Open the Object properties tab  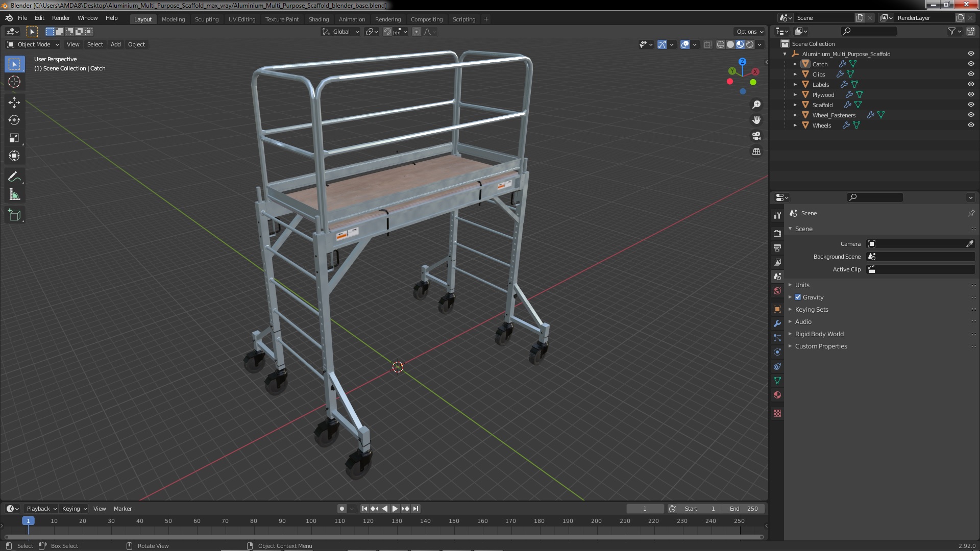[x=777, y=309]
